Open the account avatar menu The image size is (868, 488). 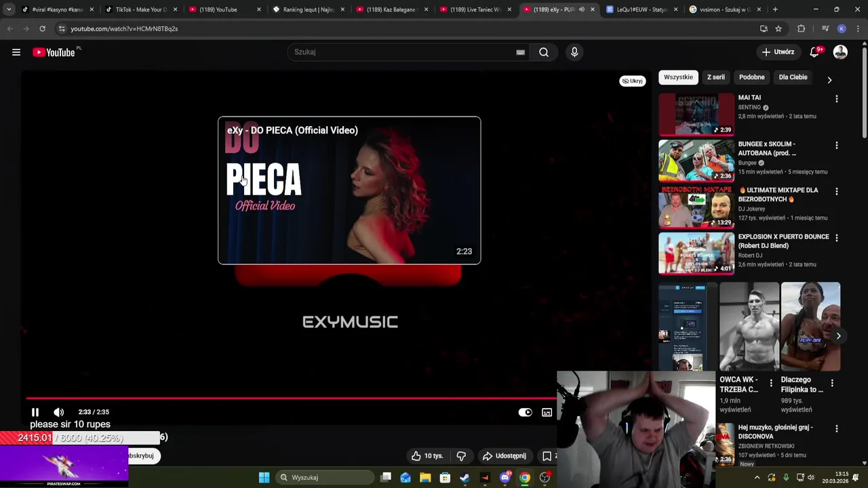[840, 52]
